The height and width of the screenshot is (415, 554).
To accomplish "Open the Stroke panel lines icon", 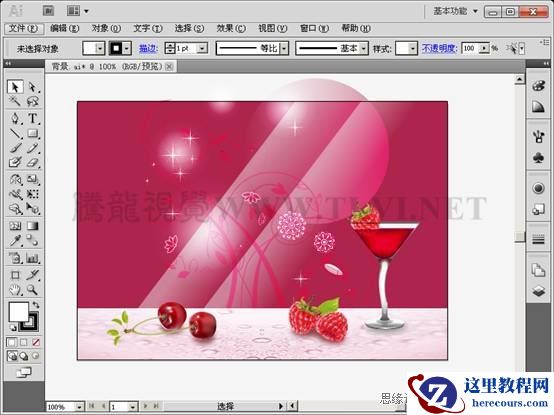I will point(538,240).
